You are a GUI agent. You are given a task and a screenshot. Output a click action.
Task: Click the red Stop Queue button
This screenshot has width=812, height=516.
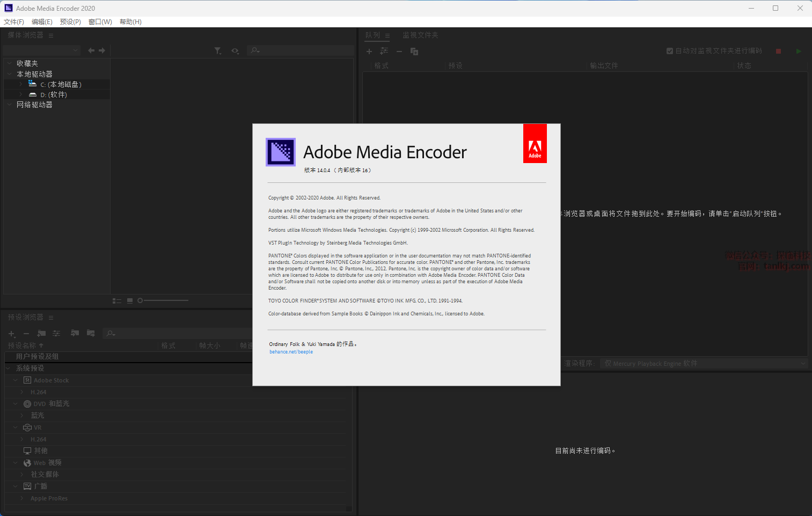(x=778, y=51)
